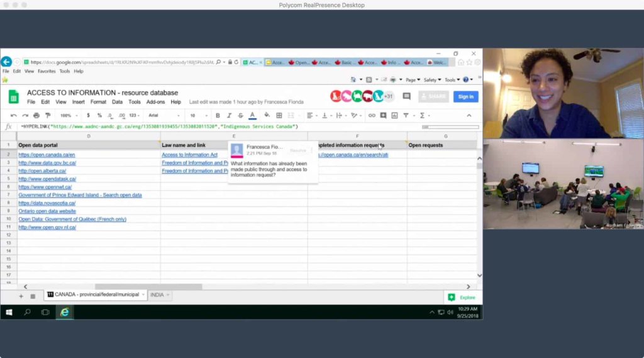Viewport: 644px width, 358px height.
Task: Switch to the INDIA sheet tab
Action: (157, 295)
